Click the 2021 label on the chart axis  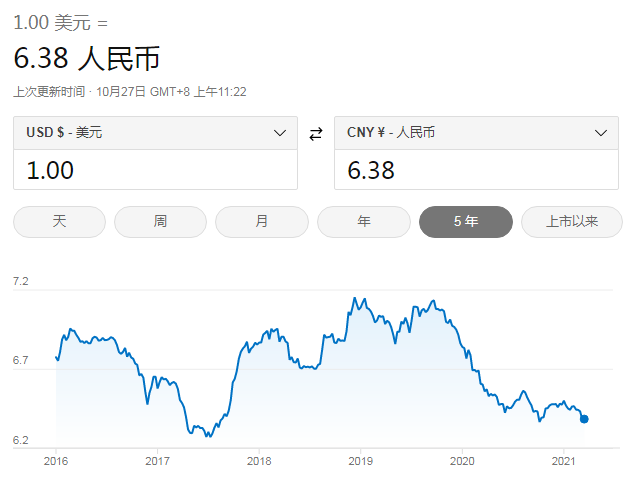(x=564, y=461)
